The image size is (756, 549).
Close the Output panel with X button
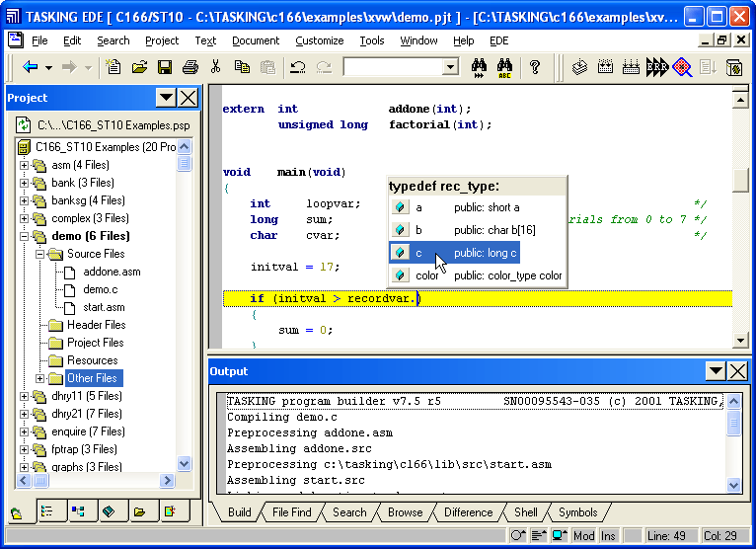pyautogui.click(x=737, y=371)
